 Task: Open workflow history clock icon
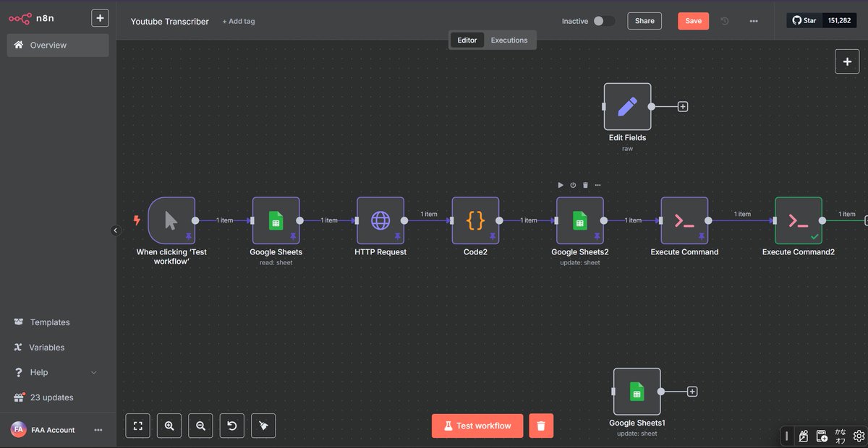click(725, 21)
